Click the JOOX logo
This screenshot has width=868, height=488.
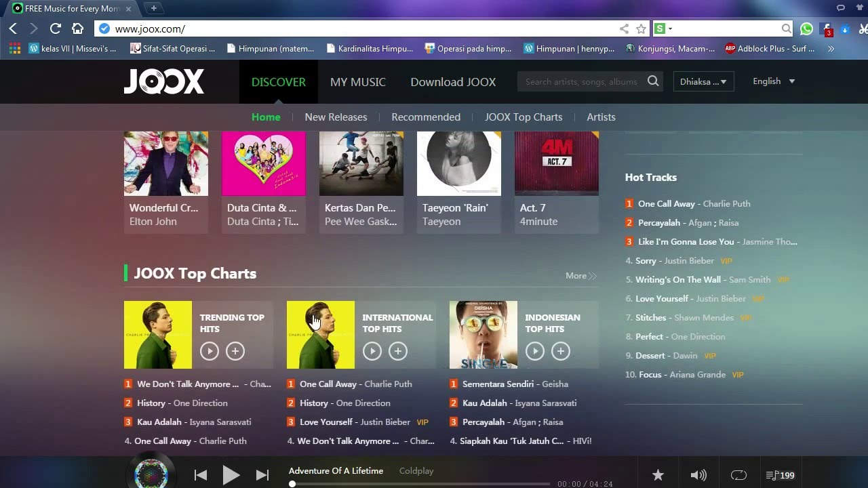pos(164,81)
